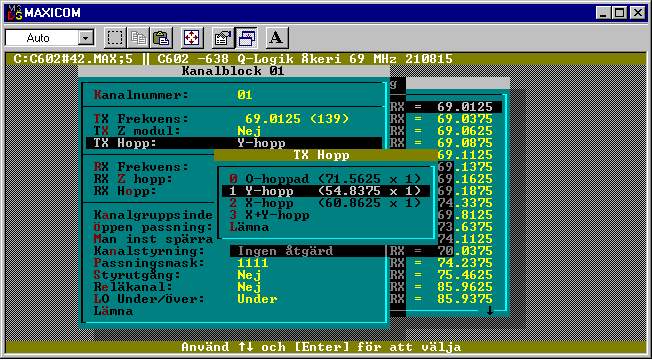Screen dimensions: 652x360
Task: Select the highlighted 1 Y-hopp entry
Action: [x=325, y=191]
